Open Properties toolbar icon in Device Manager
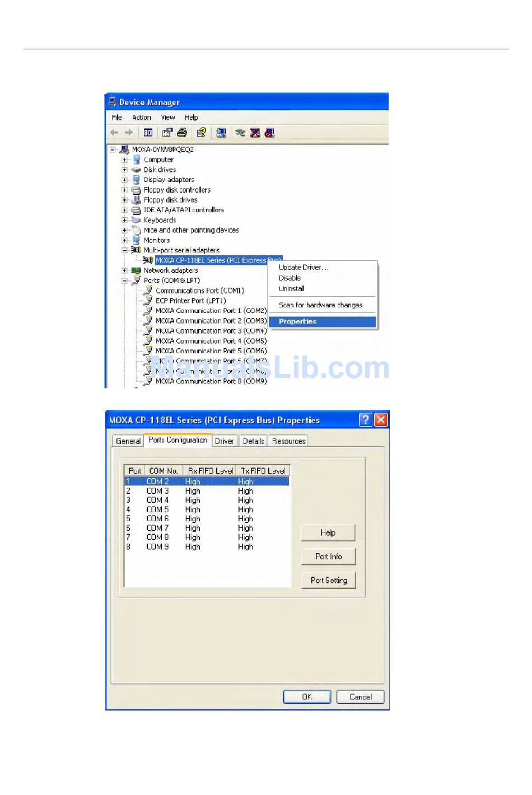Image resolution: width=532 pixels, height=795 pixels. pyautogui.click(x=167, y=133)
